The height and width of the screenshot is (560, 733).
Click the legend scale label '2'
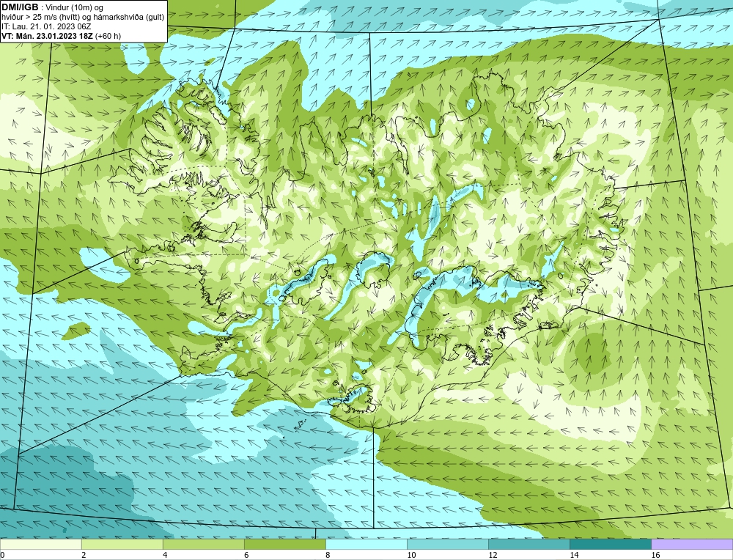coord(84,555)
